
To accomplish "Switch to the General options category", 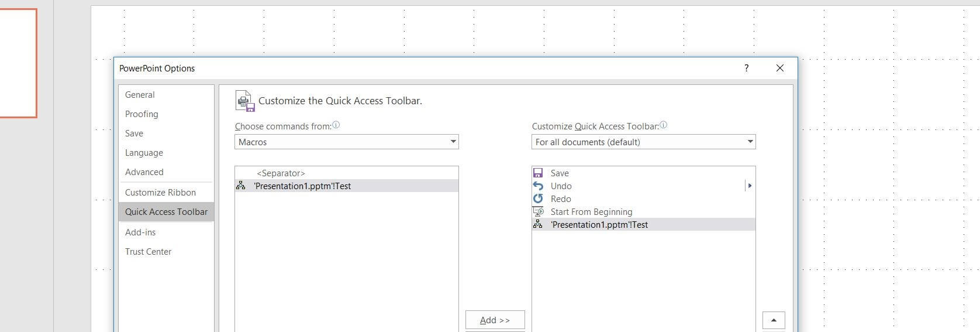I will tap(140, 95).
